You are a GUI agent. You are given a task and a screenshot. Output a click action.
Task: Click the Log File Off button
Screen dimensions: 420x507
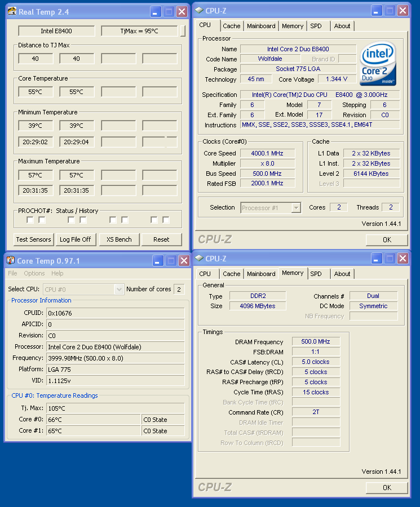[76, 239]
